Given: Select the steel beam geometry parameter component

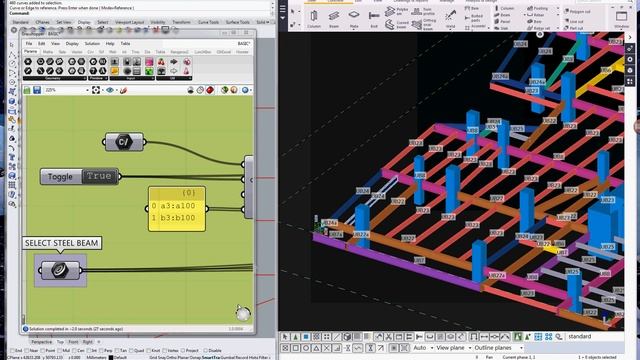Looking at the screenshot, I should coord(60,270).
